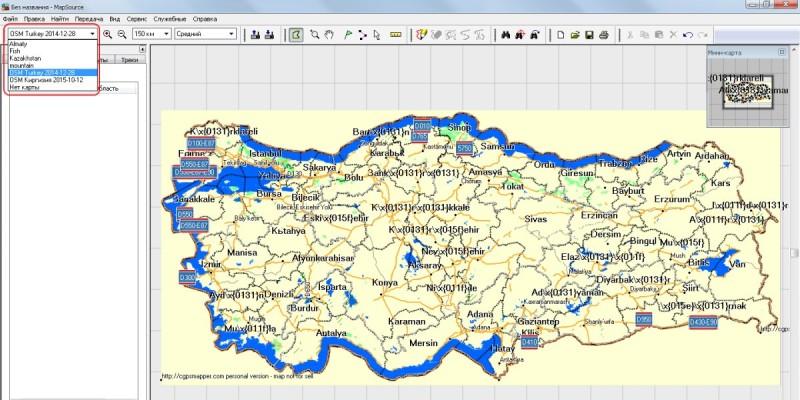Open the Сервис menu
The height and width of the screenshot is (400, 800).
point(137,19)
